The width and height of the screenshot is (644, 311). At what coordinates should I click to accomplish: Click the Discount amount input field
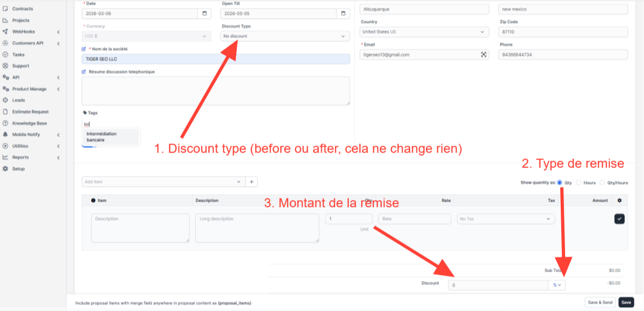[x=498, y=285]
